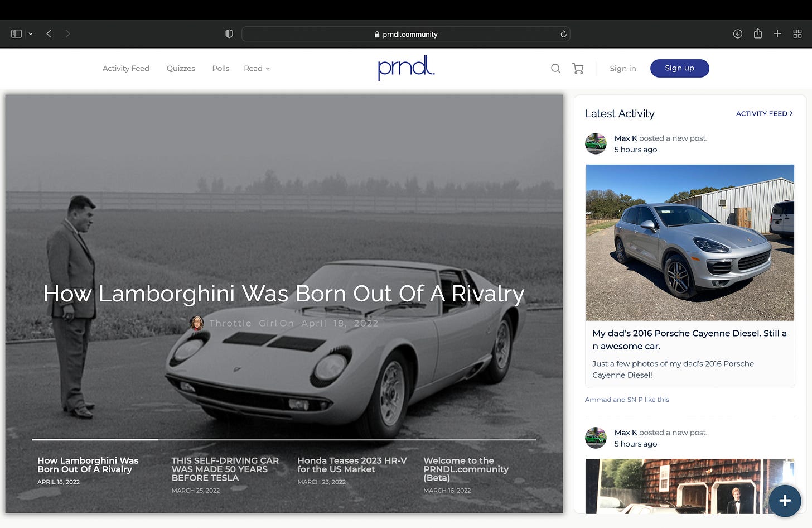
Task: Click the Sign in link
Action: tap(623, 69)
